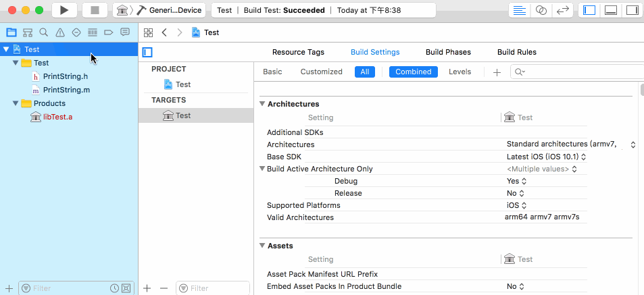This screenshot has height=295, width=644.
Task: Select the Customized filter button
Action: 321,72
